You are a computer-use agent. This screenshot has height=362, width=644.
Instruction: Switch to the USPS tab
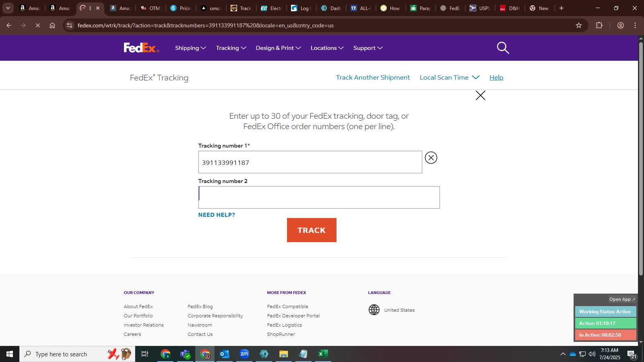pyautogui.click(x=480, y=8)
